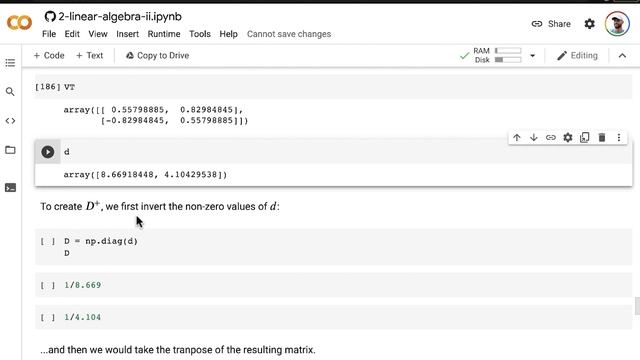Collapse the header with the chevron arrow

(622, 56)
